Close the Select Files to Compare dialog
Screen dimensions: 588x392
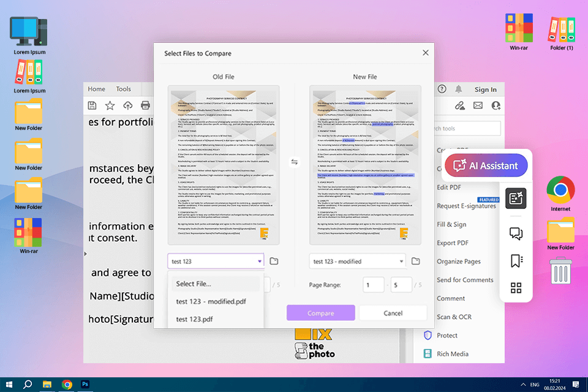click(x=425, y=53)
